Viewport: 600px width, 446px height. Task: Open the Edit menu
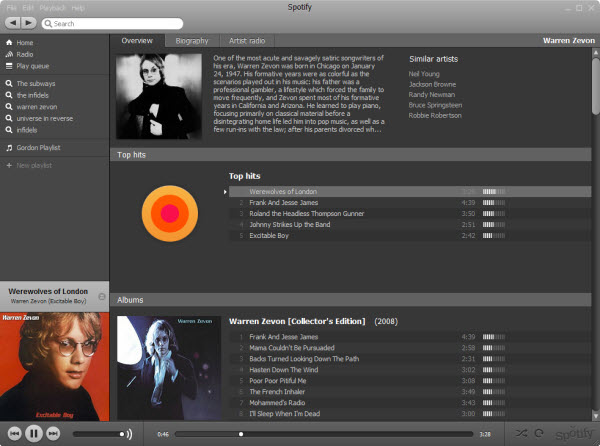(28, 8)
